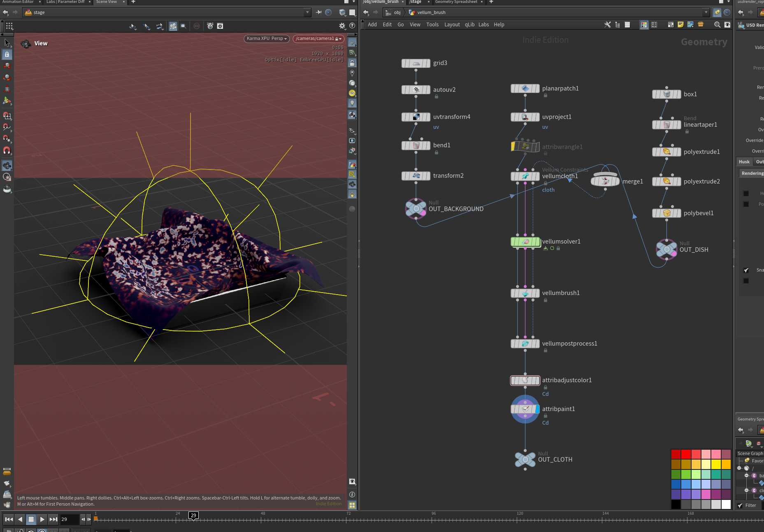Open the Tools menu

click(x=432, y=25)
